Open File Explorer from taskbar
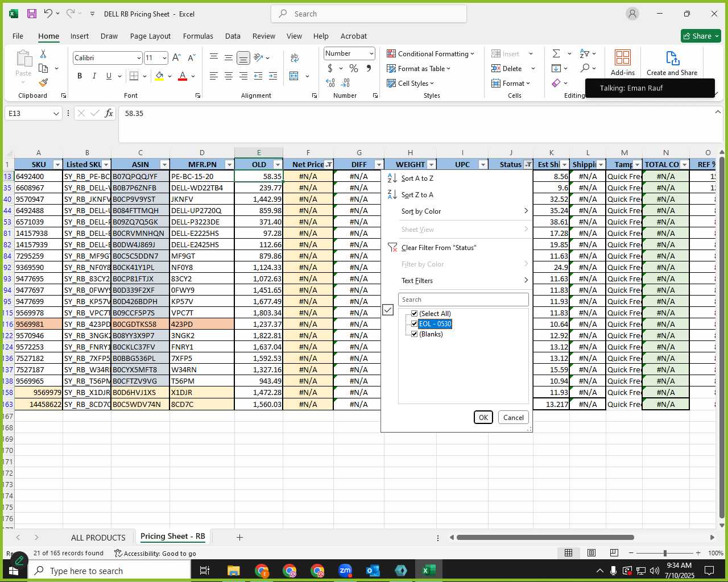 click(x=234, y=571)
